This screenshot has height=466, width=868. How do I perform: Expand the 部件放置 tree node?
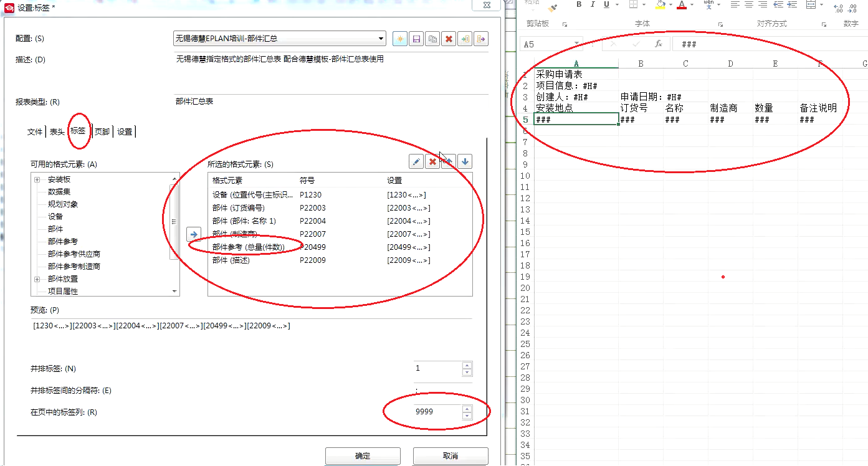click(x=37, y=278)
